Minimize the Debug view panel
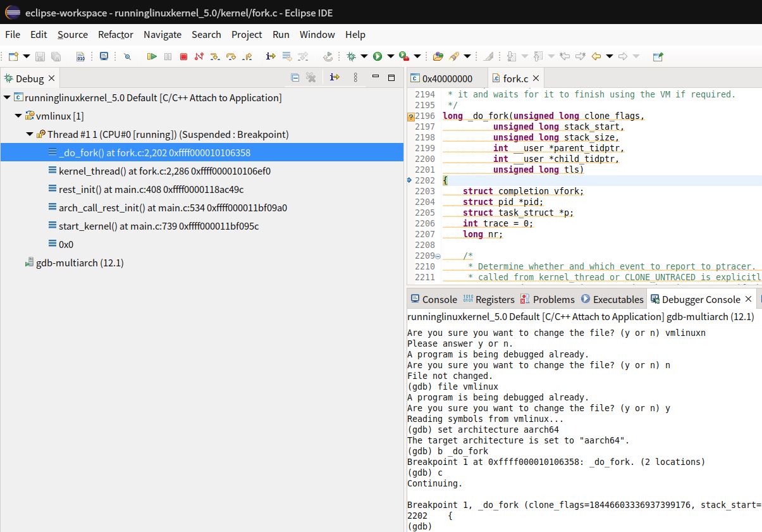Image resolution: width=762 pixels, height=532 pixels. tap(375, 77)
